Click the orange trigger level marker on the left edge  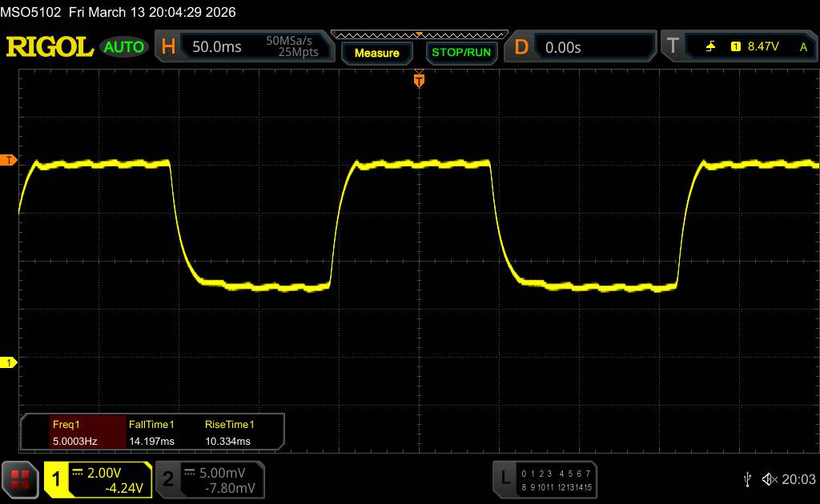[9, 160]
